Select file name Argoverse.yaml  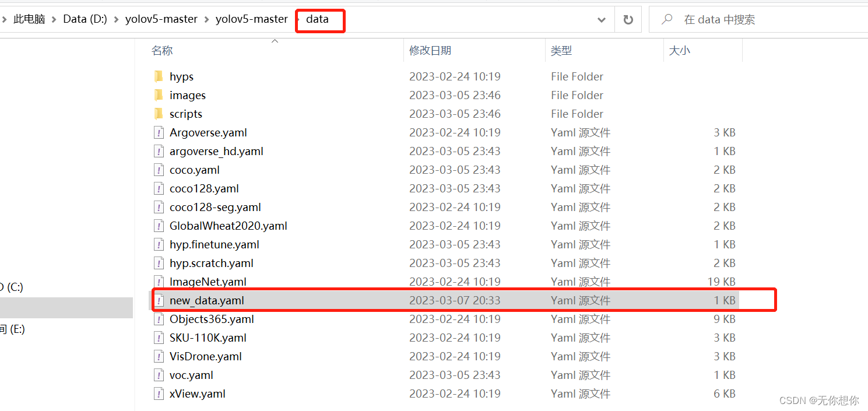tap(208, 132)
